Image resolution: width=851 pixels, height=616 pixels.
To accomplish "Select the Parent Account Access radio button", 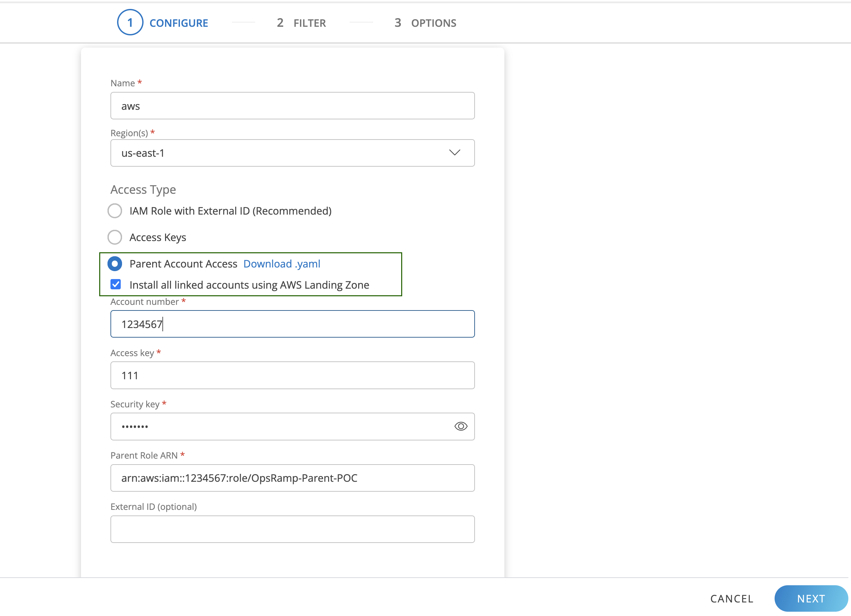I will coord(115,264).
